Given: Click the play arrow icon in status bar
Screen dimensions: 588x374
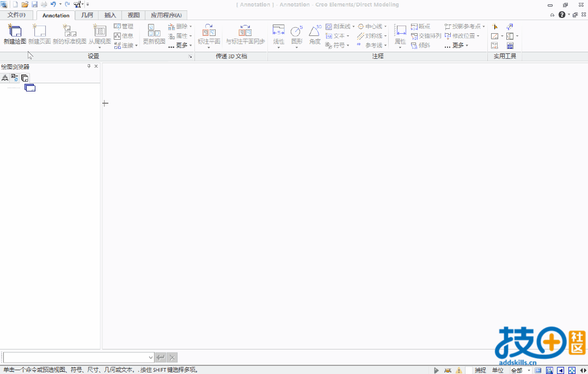Looking at the screenshot, I should pyautogui.click(x=436, y=370).
